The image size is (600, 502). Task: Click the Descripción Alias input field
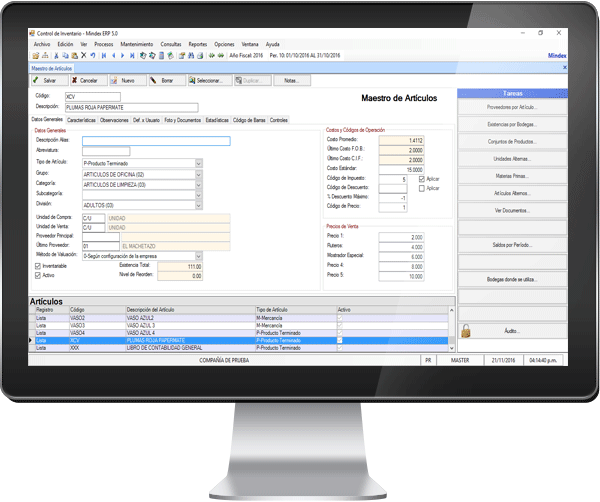[x=156, y=141]
